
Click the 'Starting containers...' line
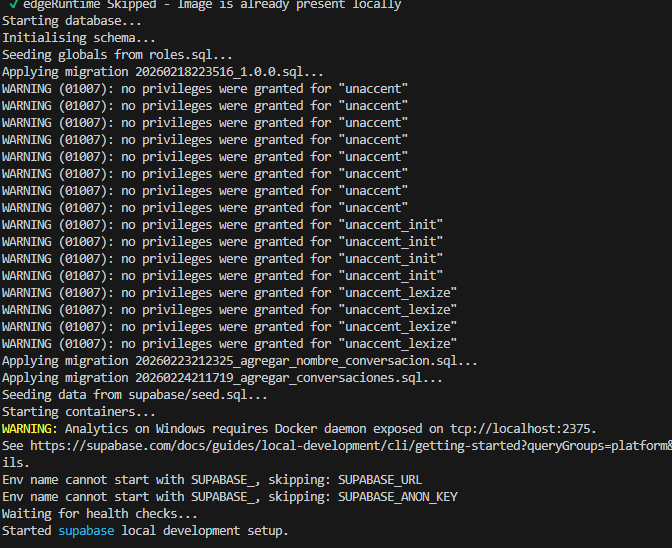(79, 412)
